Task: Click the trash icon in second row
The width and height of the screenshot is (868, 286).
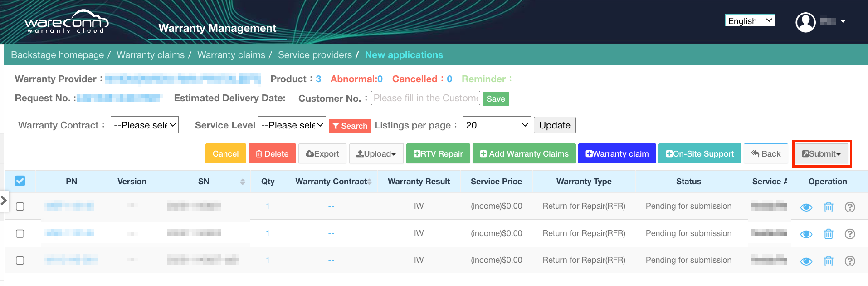Action: [x=828, y=234]
